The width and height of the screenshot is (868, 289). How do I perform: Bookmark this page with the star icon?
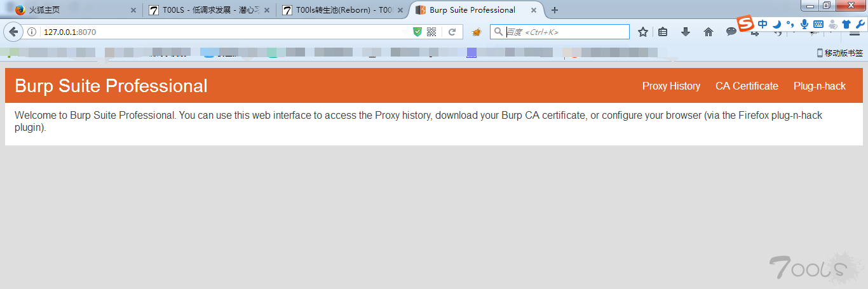tap(643, 32)
